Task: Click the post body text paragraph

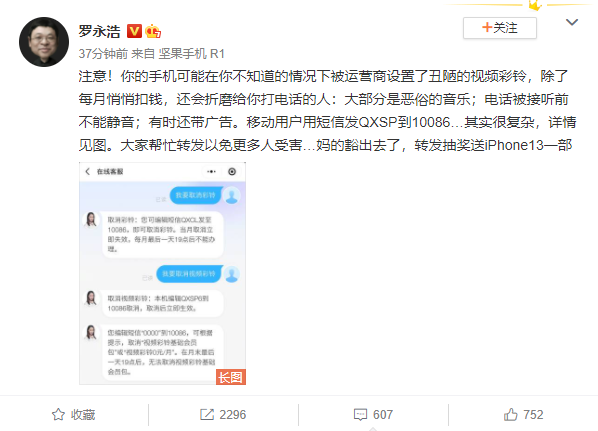Action: pos(327,111)
